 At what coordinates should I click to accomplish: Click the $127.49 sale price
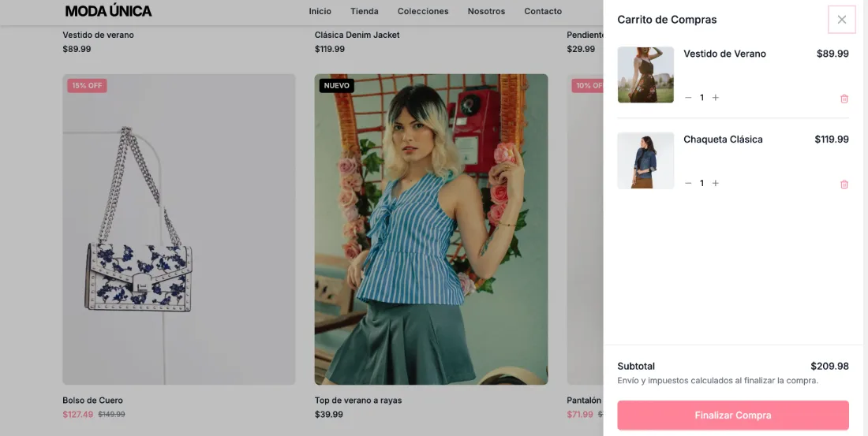(78, 414)
